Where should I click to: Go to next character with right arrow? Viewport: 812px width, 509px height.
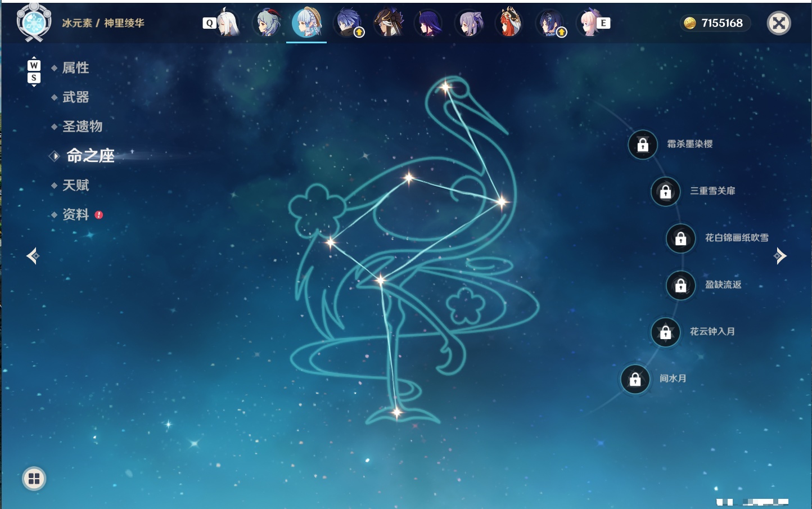tap(780, 256)
